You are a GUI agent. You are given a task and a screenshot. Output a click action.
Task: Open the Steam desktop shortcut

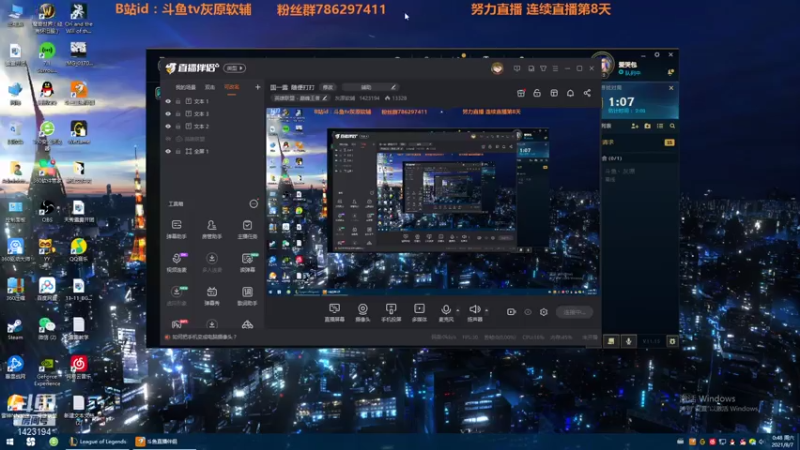[15, 329]
